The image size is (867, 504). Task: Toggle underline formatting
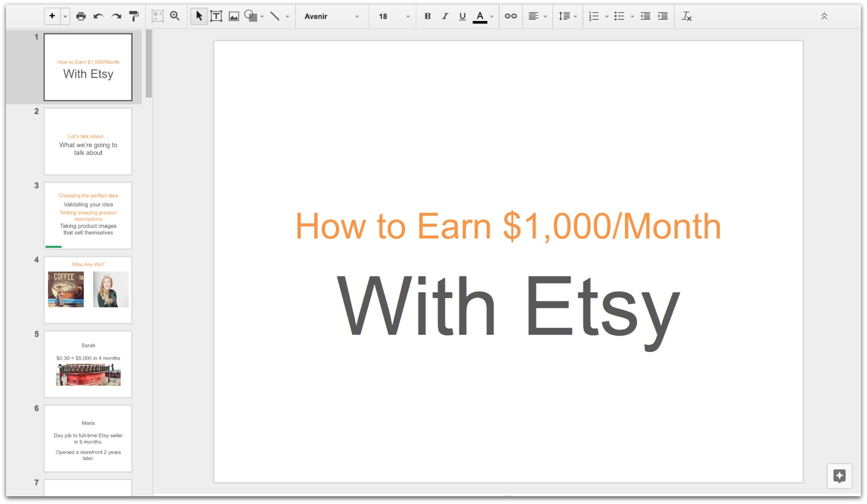(462, 16)
